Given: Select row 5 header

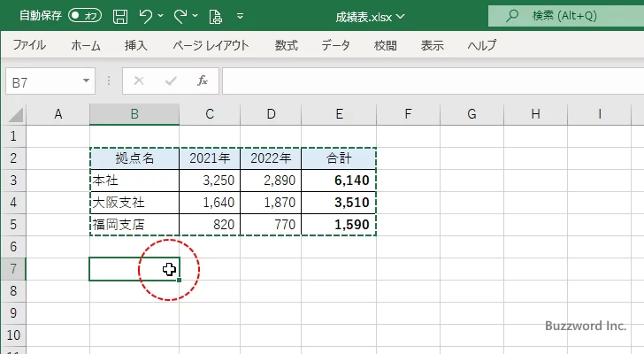Looking at the screenshot, I should coord(13,225).
